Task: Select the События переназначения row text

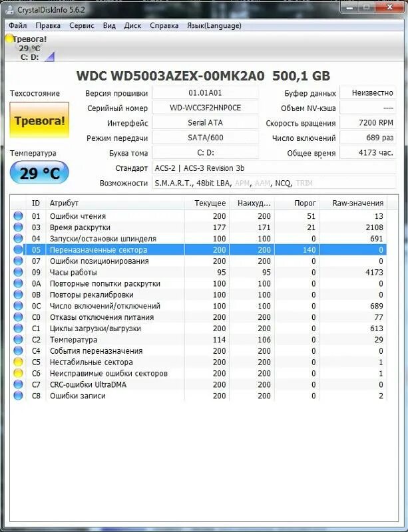Action: coord(96,351)
